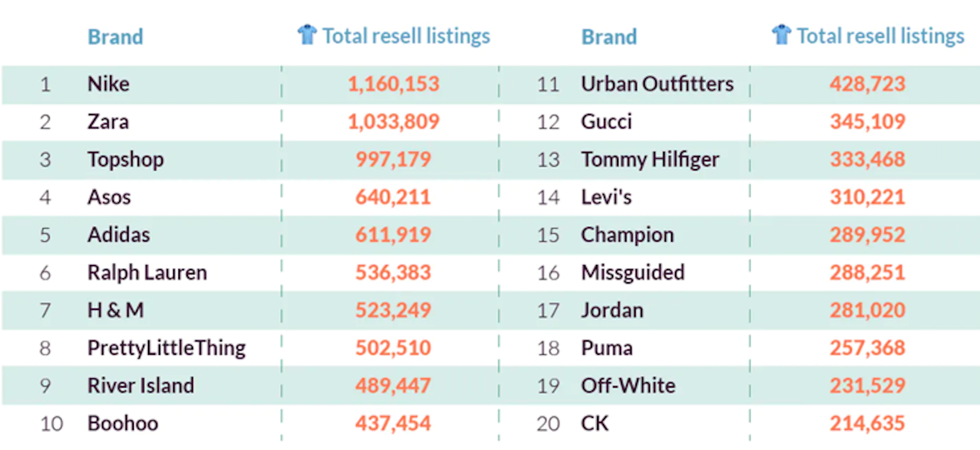Click left 'Total resell listings' header text
This screenshot has width=980, height=450.
(x=406, y=36)
